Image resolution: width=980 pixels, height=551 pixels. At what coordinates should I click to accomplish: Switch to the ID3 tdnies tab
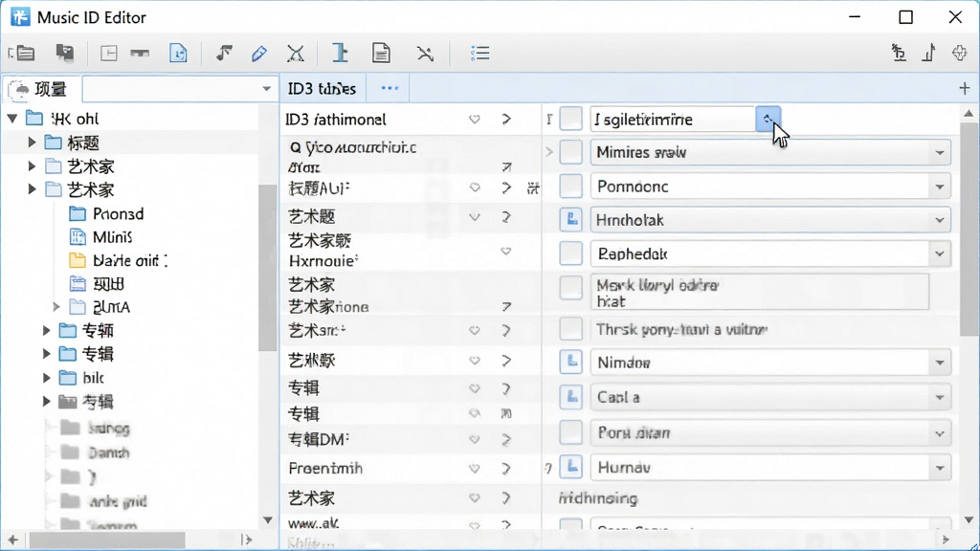(322, 89)
